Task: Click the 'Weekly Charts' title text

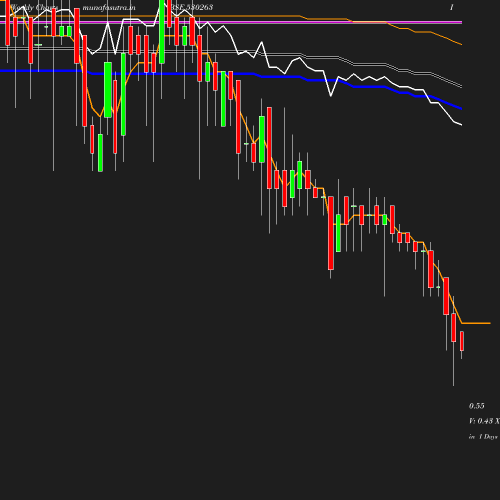Action: click(x=34, y=7)
